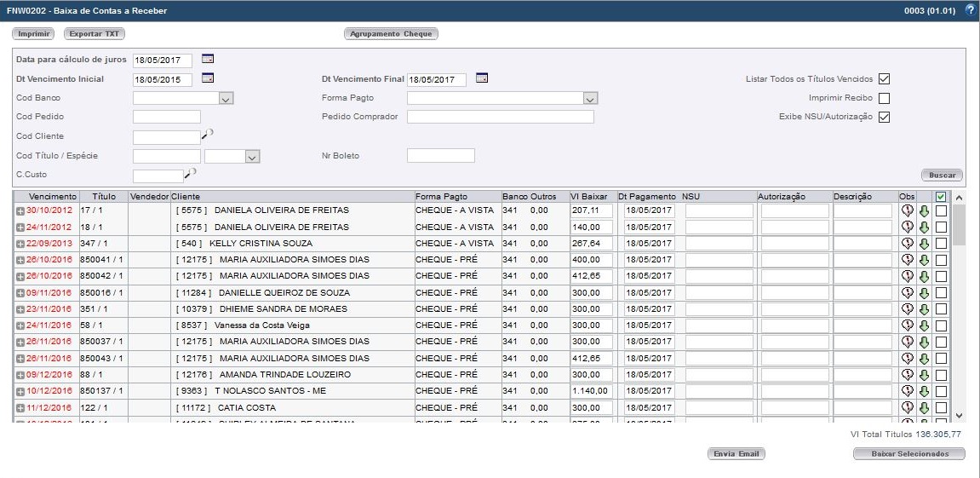The width and height of the screenshot is (980, 478).
Task: Click the C.Custo search magnifier icon
Action: pyautogui.click(x=191, y=173)
